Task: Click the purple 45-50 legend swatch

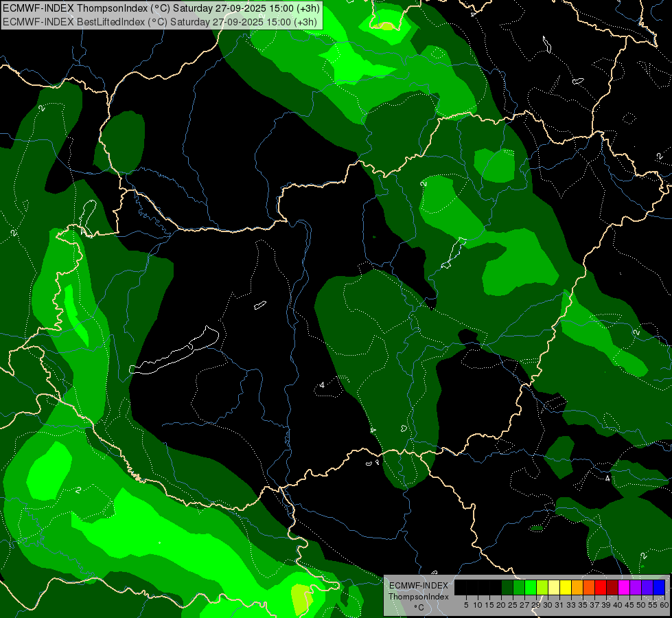Action: coord(635,587)
